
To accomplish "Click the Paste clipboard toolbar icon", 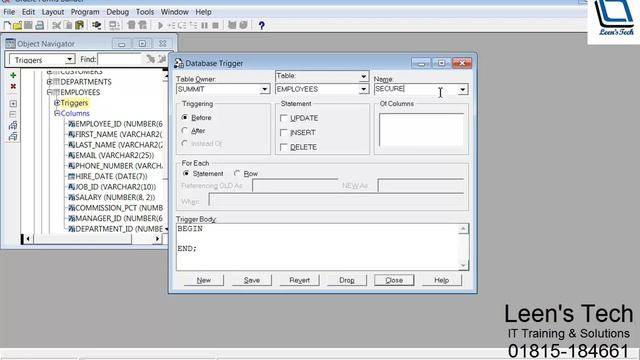I will [79, 25].
